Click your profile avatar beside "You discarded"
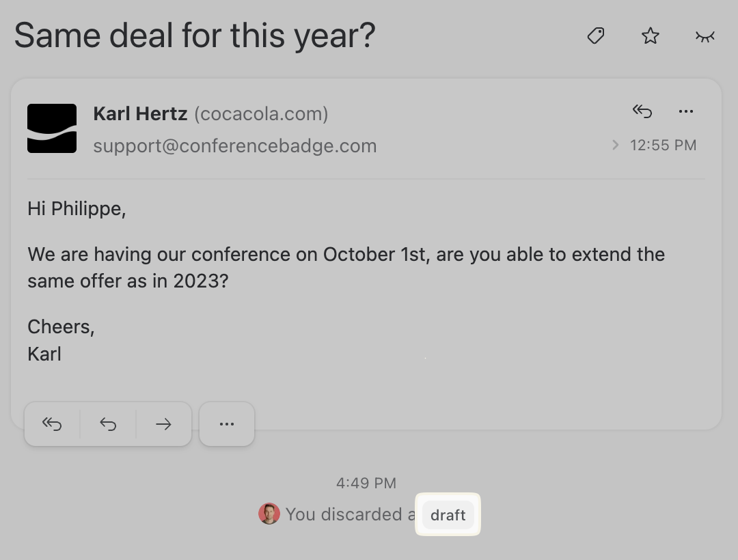 269,514
